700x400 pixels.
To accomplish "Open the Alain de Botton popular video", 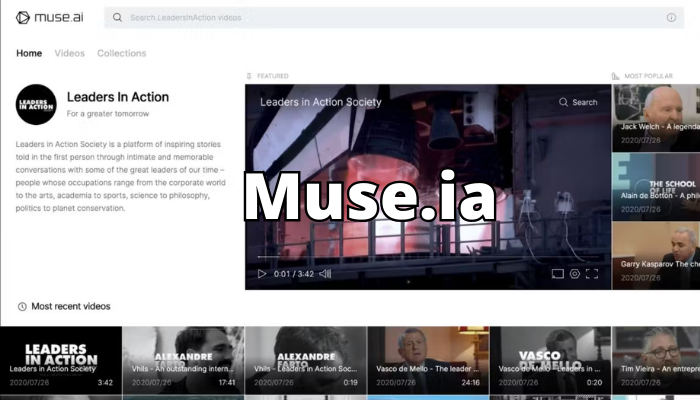I will point(656,187).
